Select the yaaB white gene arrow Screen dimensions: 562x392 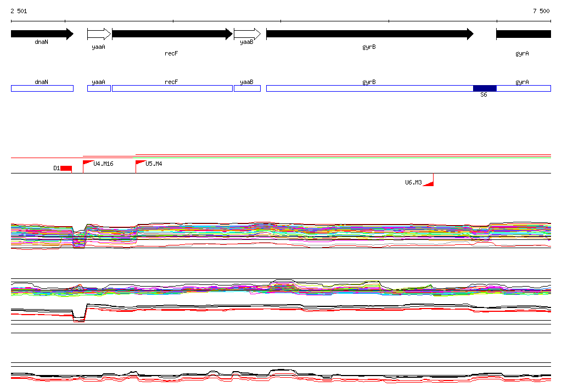pyautogui.click(x=248, y=34)
